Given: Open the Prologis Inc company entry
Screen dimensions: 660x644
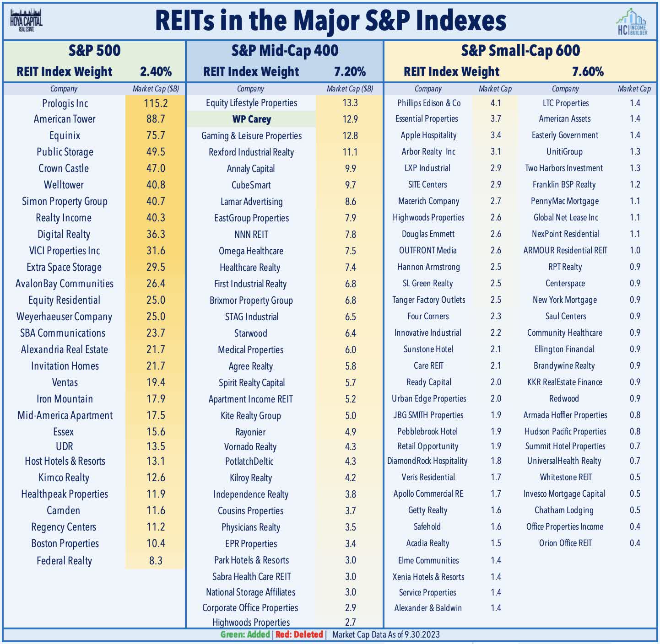Looking at the screenshot, I should (x=65, y=103).
